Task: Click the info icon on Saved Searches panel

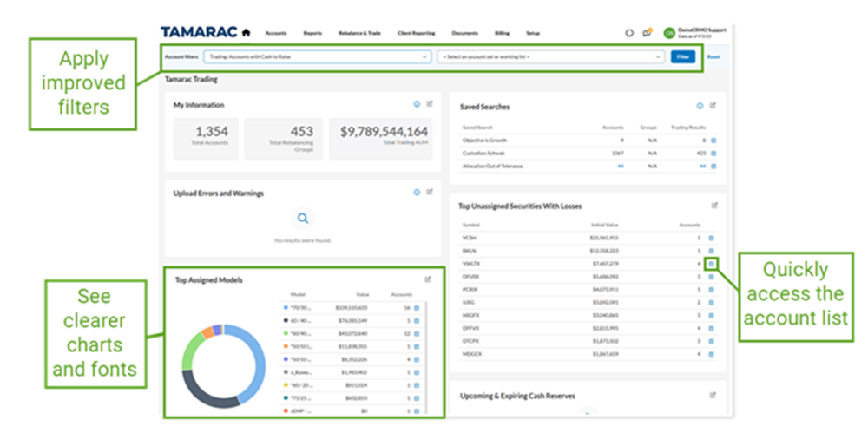Action: coord(700,106)
